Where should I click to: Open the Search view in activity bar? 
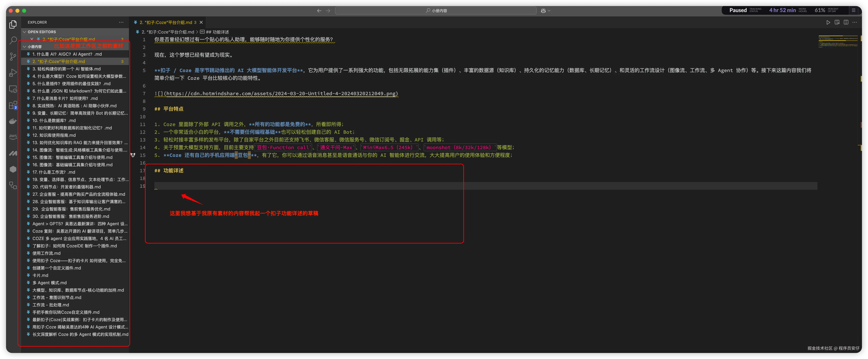13,41
